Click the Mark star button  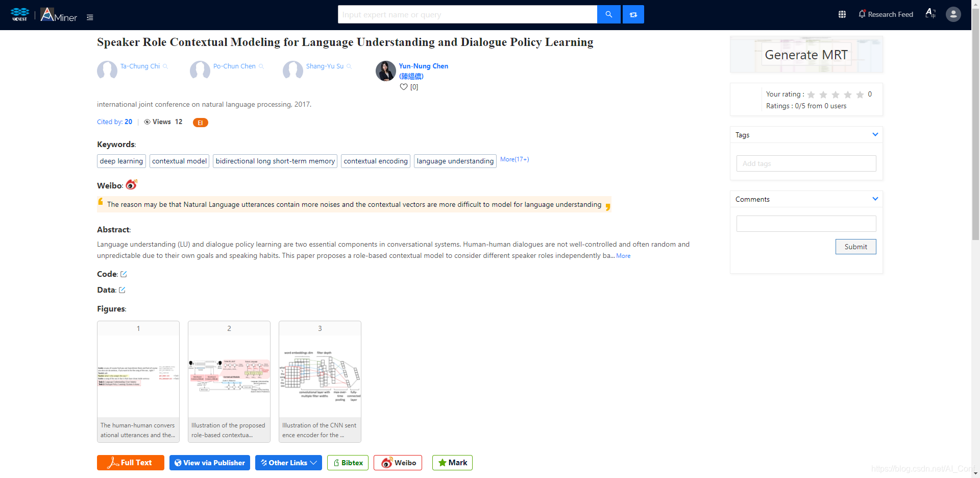coord(452,463)
